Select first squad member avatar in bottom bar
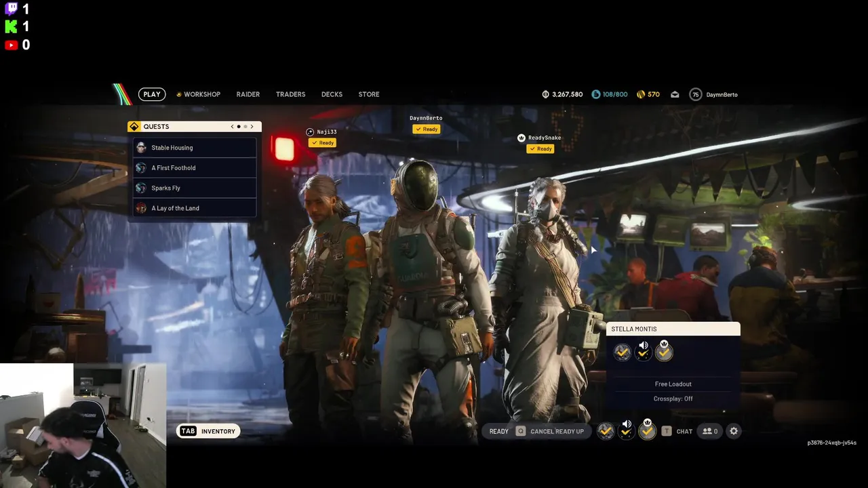This screenshot has height=488, width=868. 606,431
